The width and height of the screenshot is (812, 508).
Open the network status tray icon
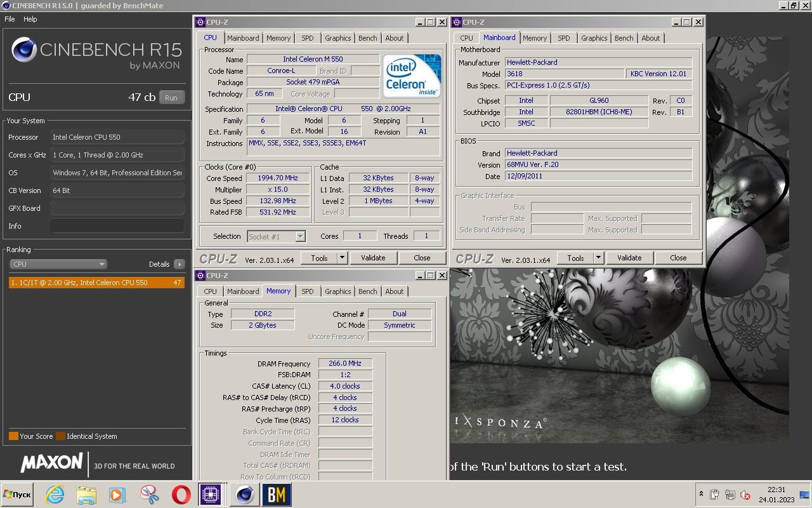730,495
